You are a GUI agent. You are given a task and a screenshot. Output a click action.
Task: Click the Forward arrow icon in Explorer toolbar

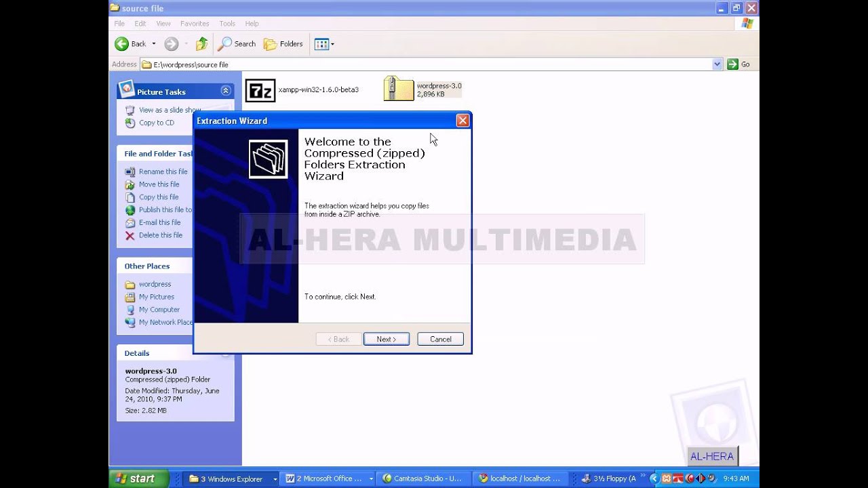172,44
